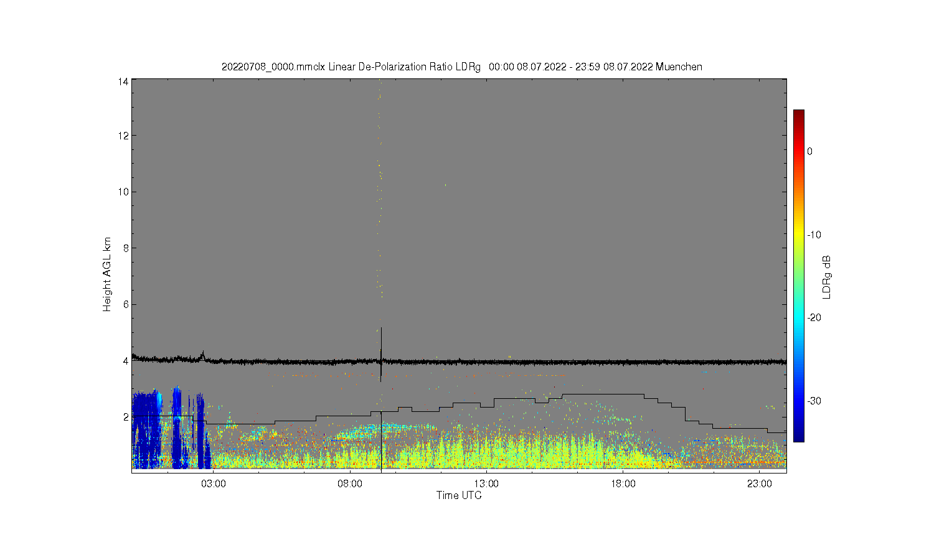This screenshot has width=934, height=560.
Task: Click the colorbar tick label -10
Action: pyautogui.click(x=814, y=235)
